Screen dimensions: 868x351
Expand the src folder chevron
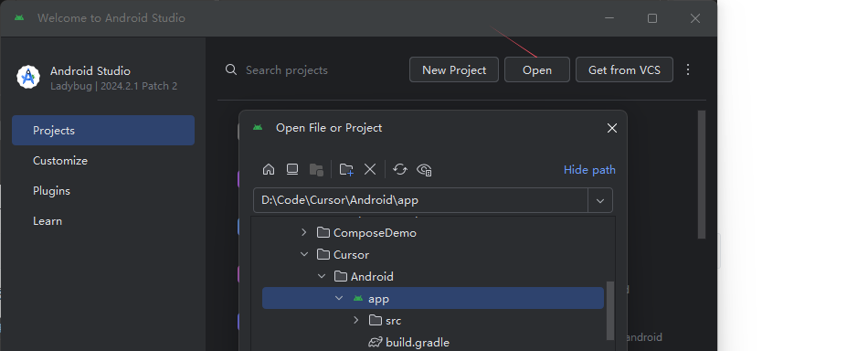pyautogui.click(x=356, y=320)
